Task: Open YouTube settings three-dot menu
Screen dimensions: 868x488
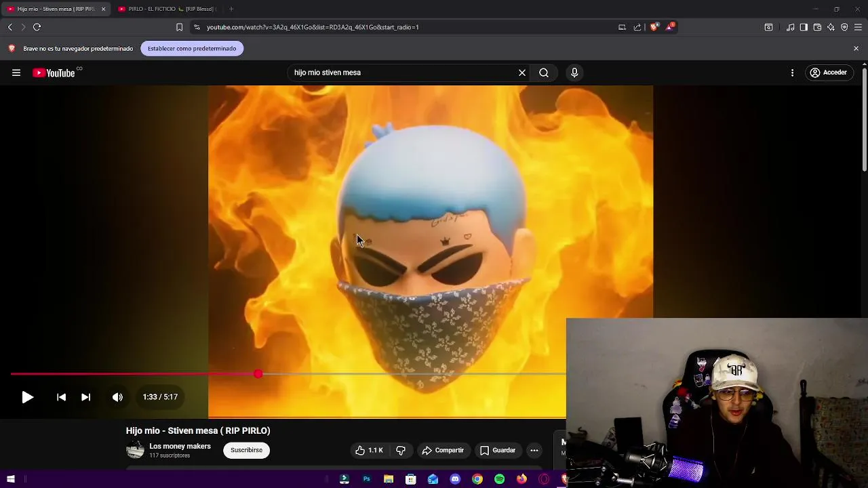Action: [x=792, y=73]
